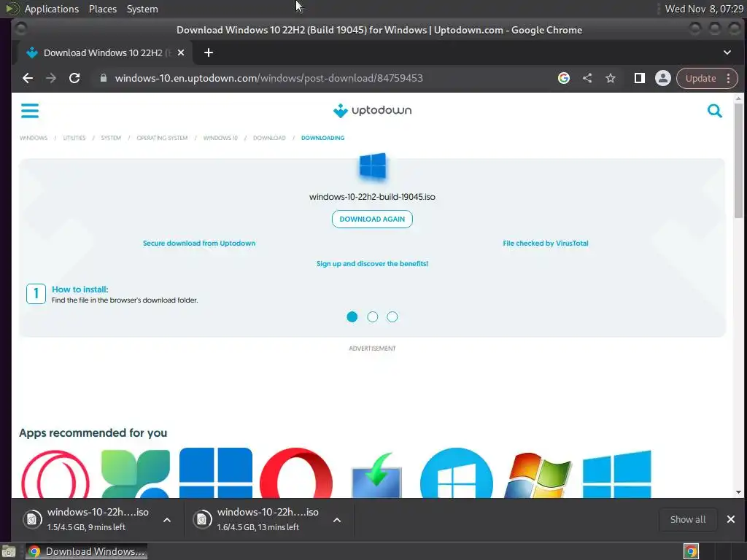The image size is (747, 560).
Task: Click the OPERATING SYSTEM breadcrumb
Action: [x=162, y=138]
